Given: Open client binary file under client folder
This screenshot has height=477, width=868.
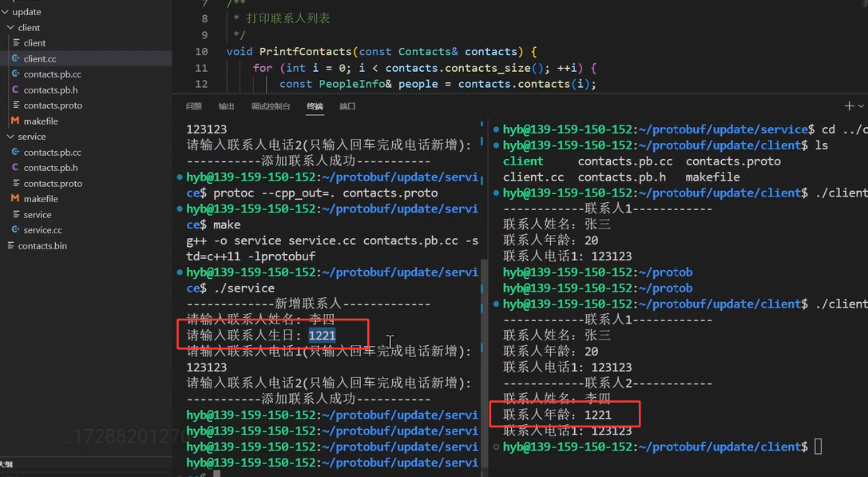Looking at the screenshot, I should point(34,42).
